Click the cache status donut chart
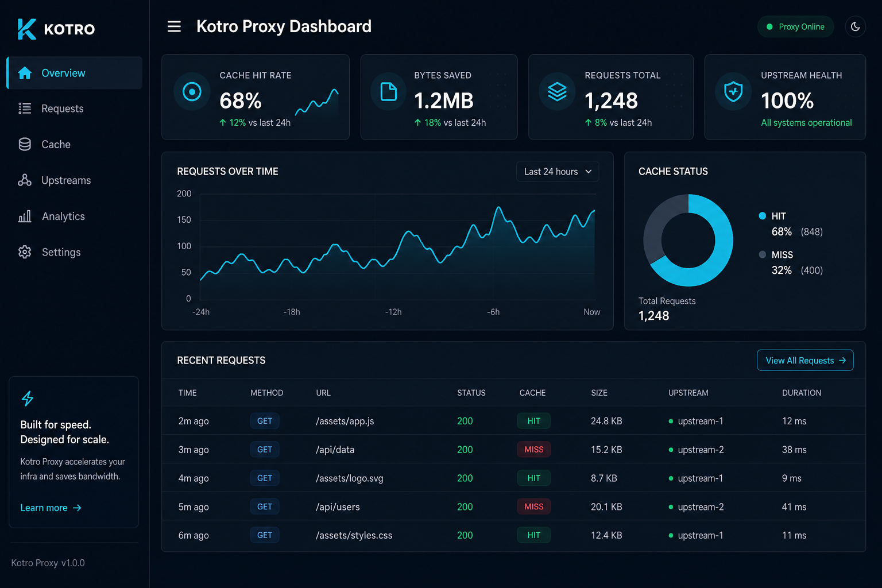The height and width of the screenshot is (588, 882). 688,240
